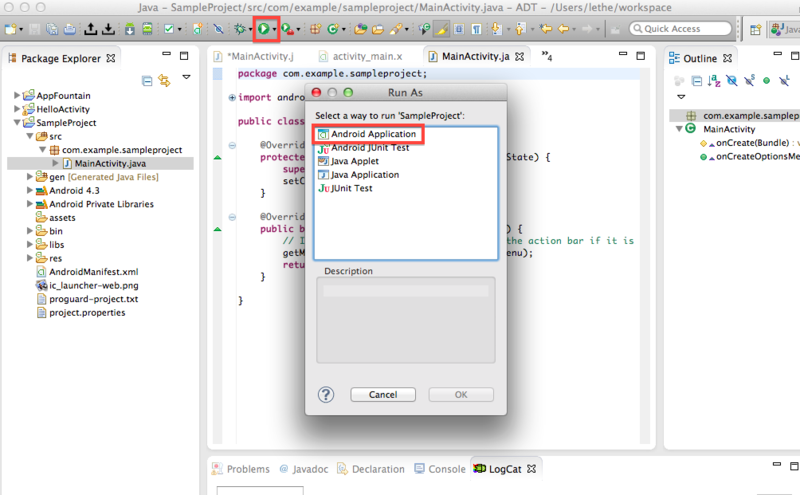Click Collapse All in Package Explorer
Image resolution: width=800 pixels, height=495 pixels.
click(x=147, y=81)
